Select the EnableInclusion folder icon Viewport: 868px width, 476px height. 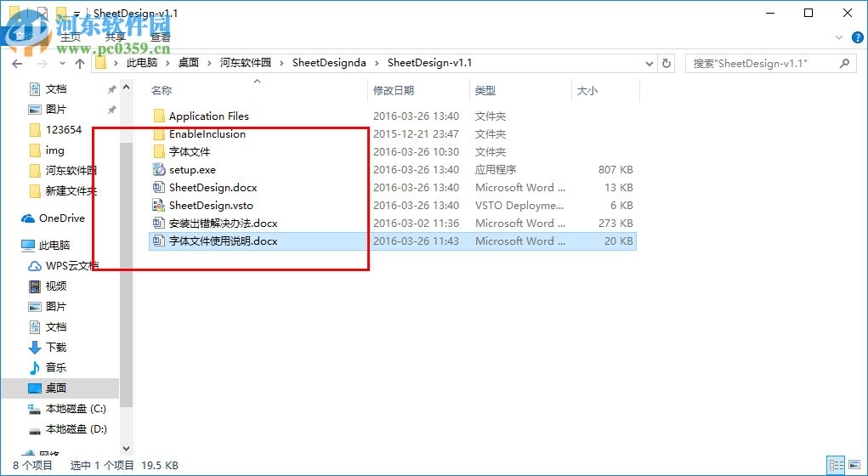pyautogui.click(x=159, y=134)
